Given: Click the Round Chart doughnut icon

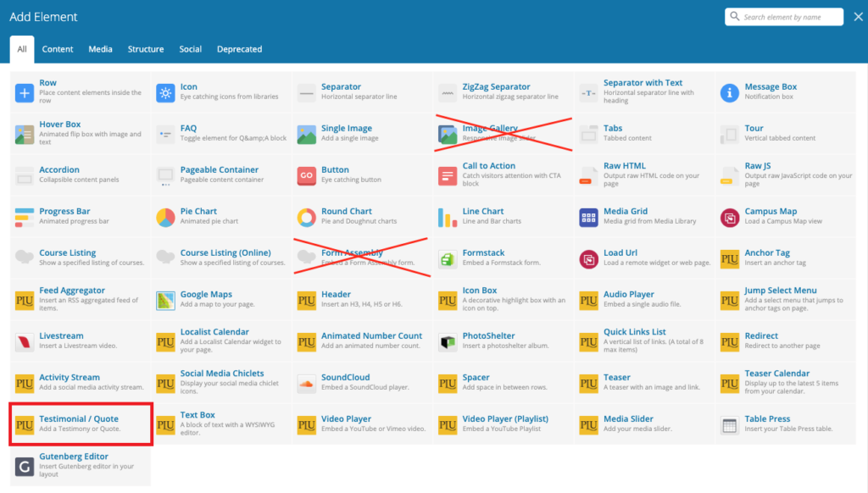Looking at the screenshot, I should [307, 218].
